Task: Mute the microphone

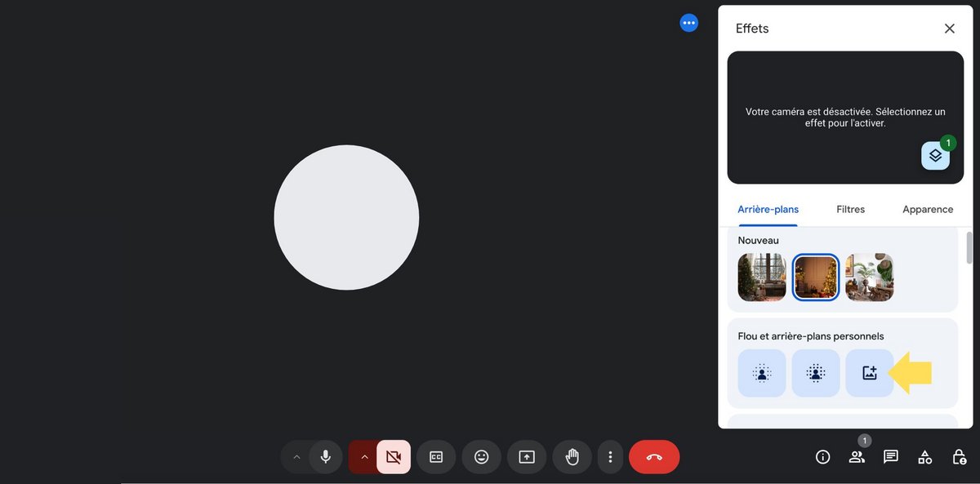Action: pyautogui.click(x=326, y=457)
